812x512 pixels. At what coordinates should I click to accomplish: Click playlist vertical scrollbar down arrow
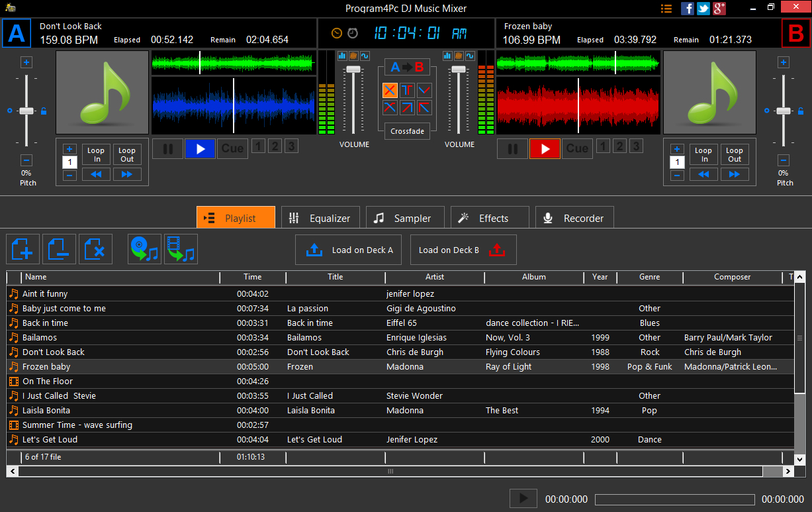tap(799, 459)
